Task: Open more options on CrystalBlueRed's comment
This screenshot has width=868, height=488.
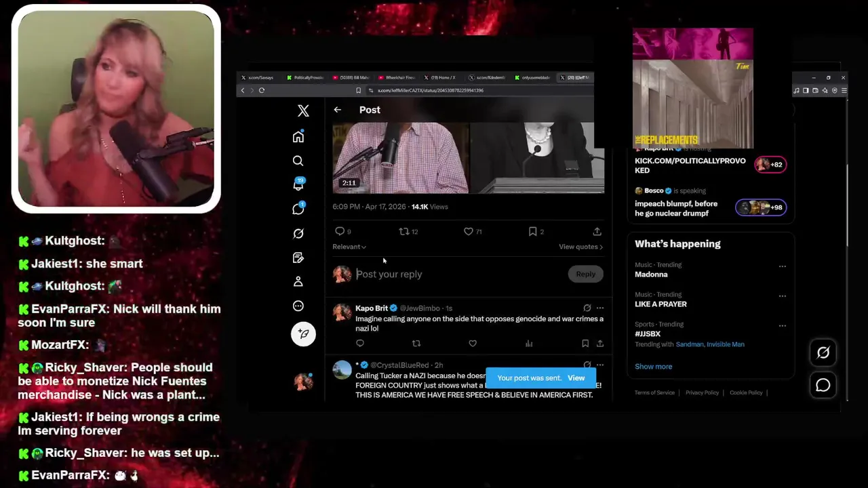Action: 599,365
